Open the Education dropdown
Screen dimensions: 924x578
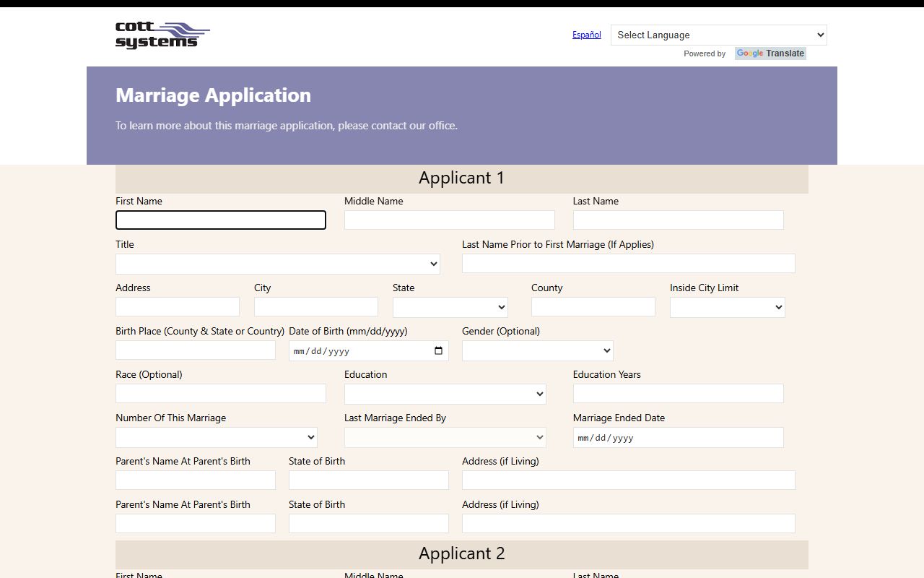445,394
